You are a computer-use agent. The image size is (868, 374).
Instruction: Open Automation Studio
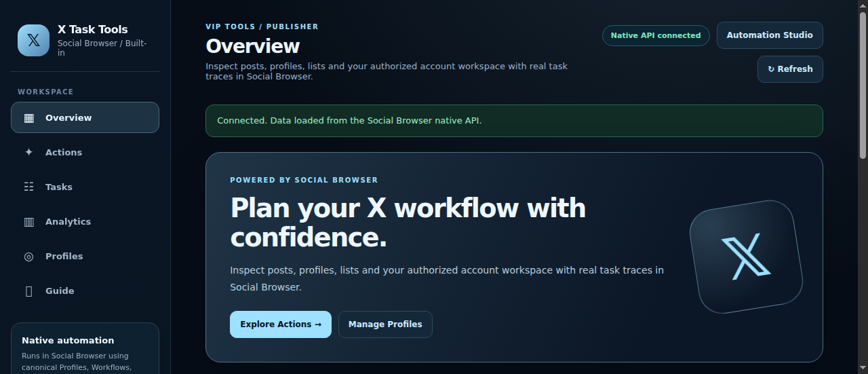pos(770,35)
